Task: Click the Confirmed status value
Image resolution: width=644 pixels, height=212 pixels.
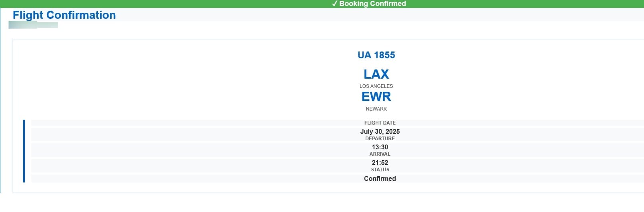Action: 380,178
